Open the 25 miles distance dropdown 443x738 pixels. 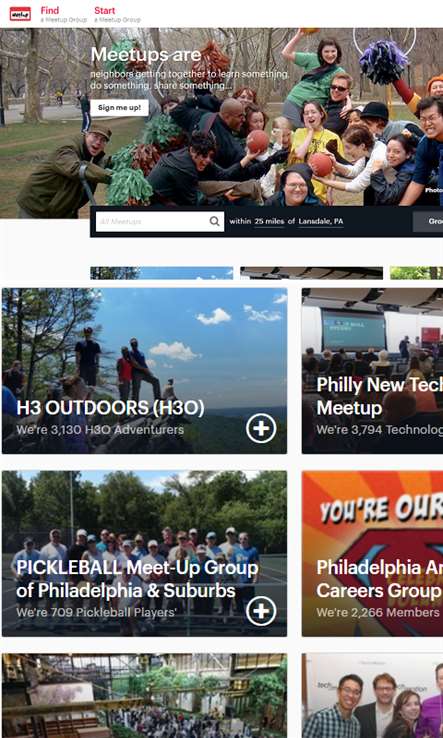[x=269, y=222]
